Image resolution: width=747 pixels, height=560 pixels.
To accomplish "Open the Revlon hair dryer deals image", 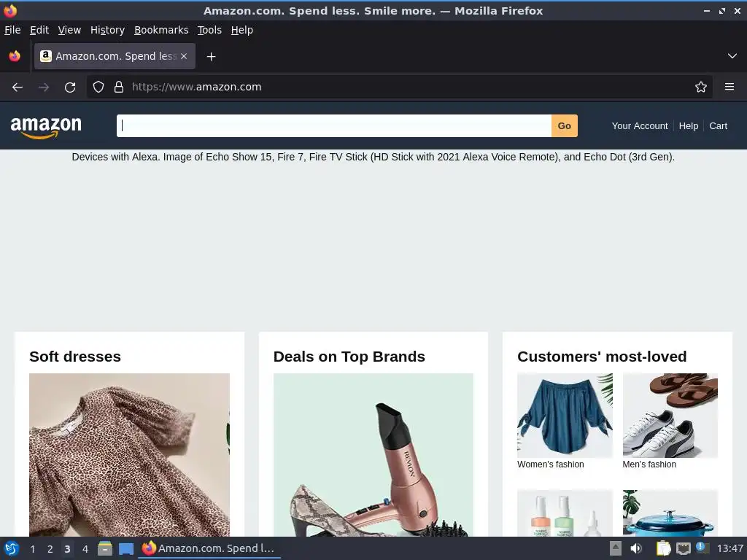I will 373,455.
